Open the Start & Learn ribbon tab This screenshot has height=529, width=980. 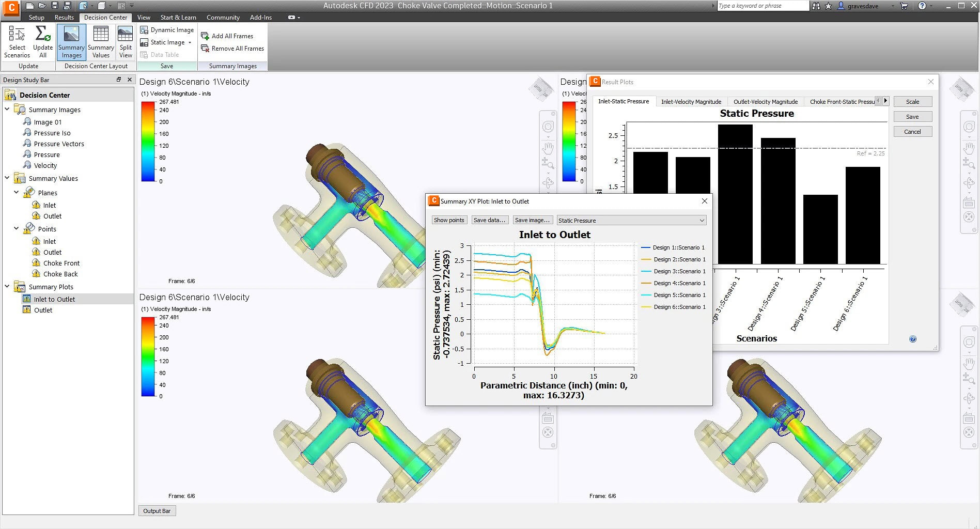[x=178, y=17]
